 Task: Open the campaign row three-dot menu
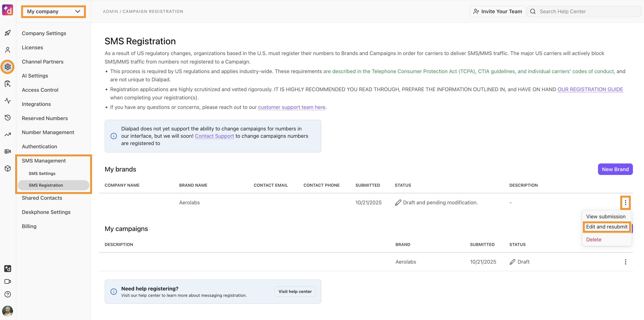click(x=625, y=262)
